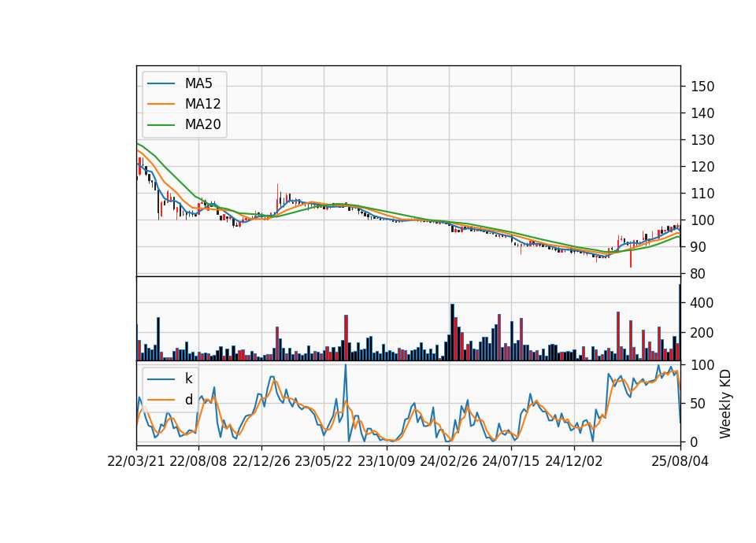Click the 400 volume axis label

click(x=702, y=303)
